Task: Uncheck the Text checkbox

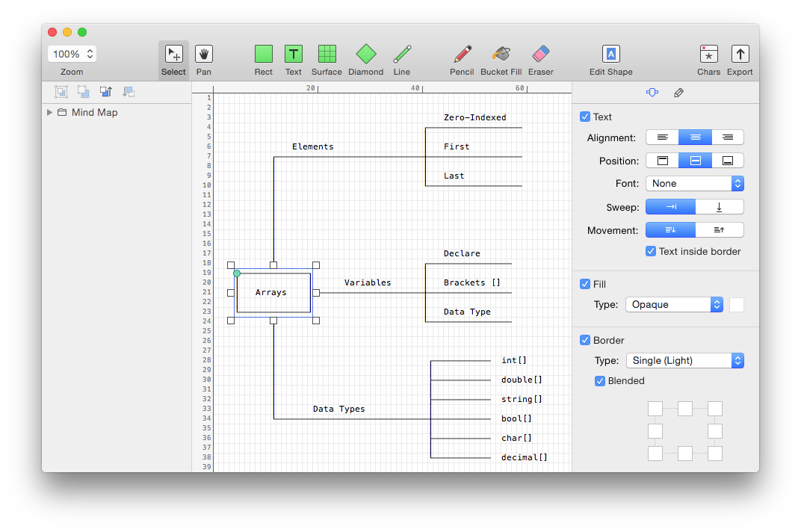Action: [x=585, y=117]
